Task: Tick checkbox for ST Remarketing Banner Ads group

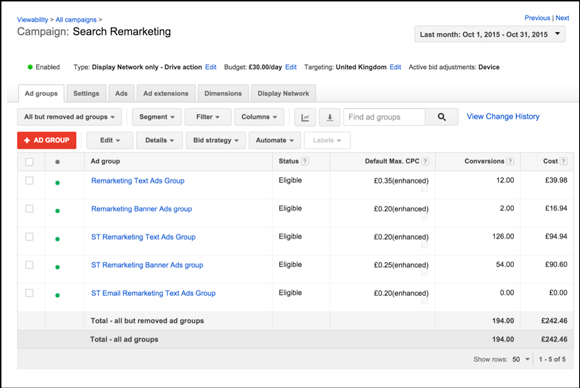Action: 29,265
